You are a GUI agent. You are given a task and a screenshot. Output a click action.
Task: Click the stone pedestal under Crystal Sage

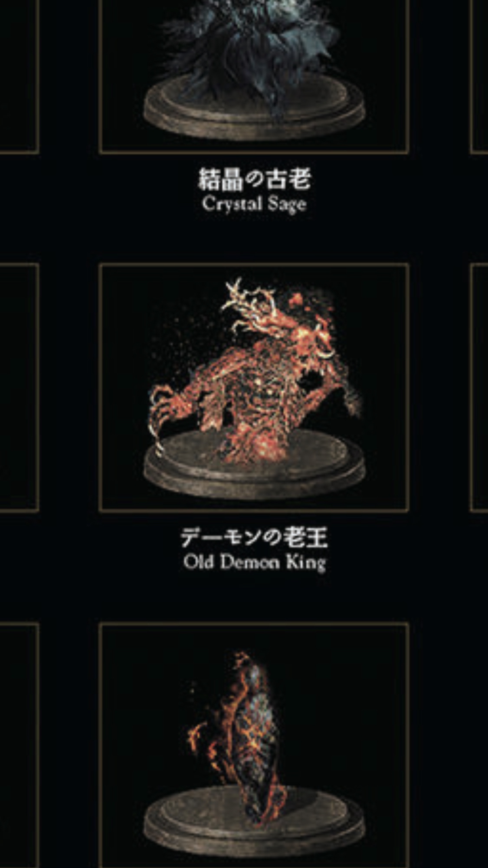coord(254,108)
